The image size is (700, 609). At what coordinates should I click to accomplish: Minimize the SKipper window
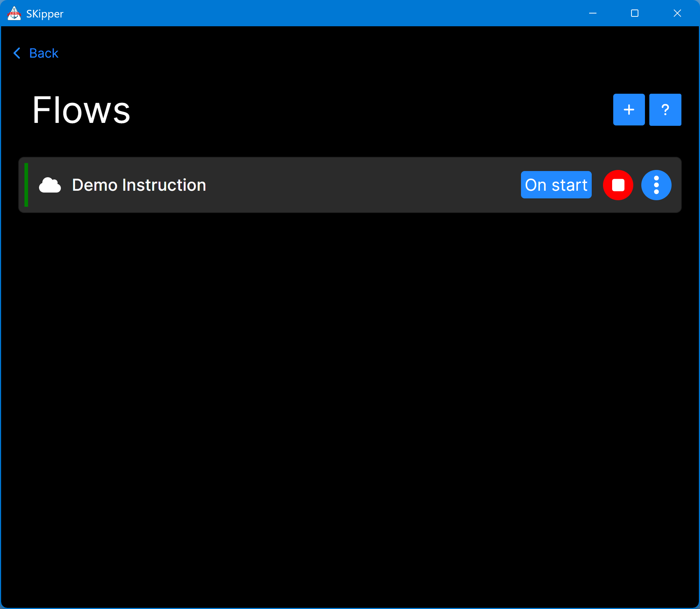[x=593, y=13]
